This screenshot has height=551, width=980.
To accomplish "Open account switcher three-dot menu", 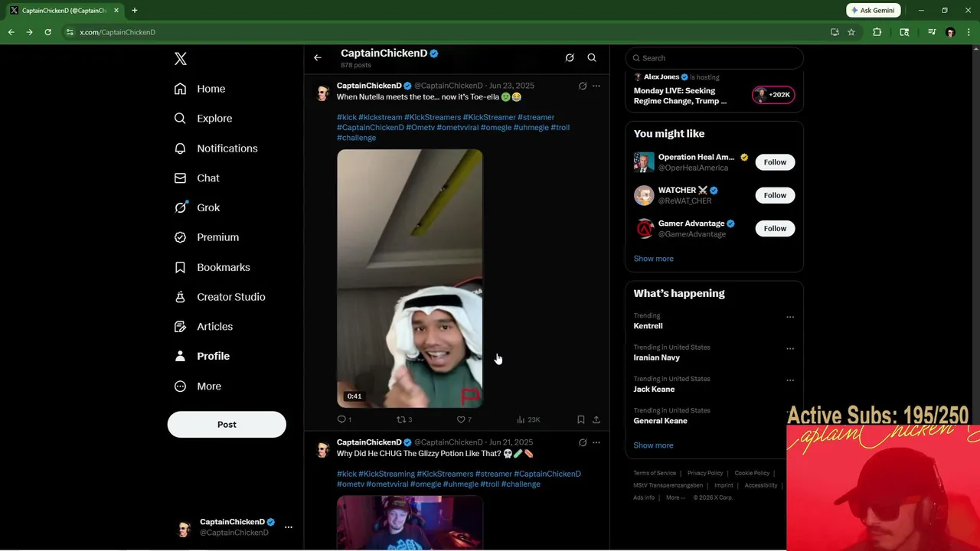I will [289, 527].
